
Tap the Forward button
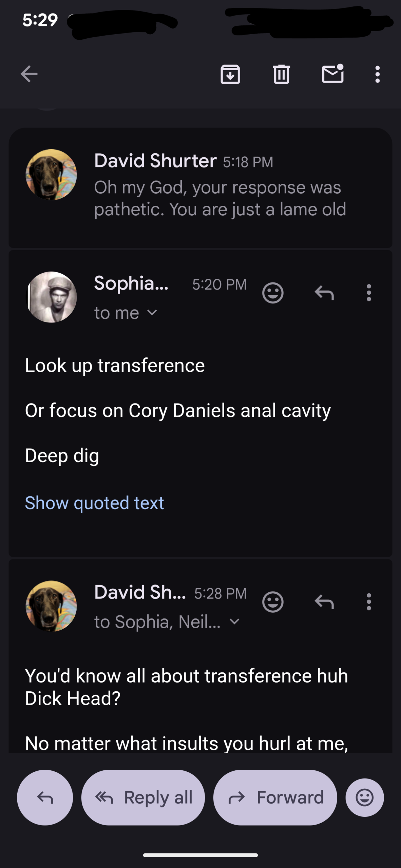point(275,797)
